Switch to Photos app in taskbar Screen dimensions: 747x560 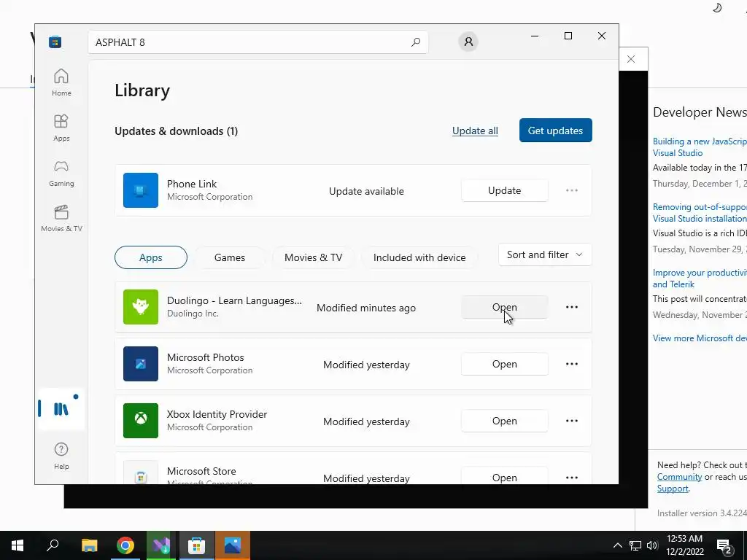[233, 545]
